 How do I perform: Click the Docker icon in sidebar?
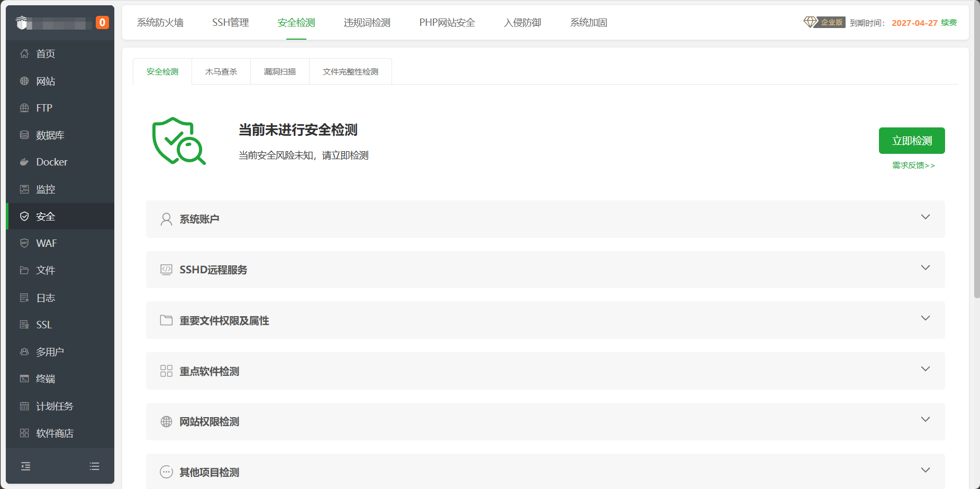click(x=24, y=162)
